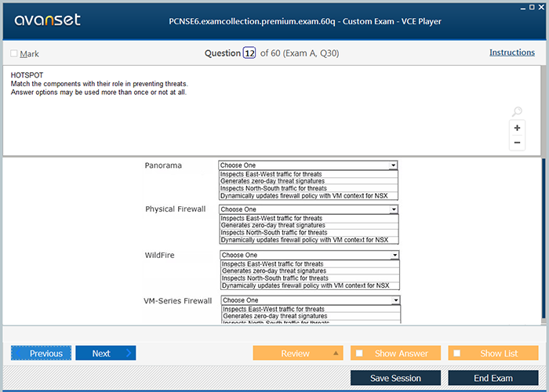The image size is (549, 392).
Task: Click the zoom out minus button
Action: pyautogui.click(x=517, y=143)
